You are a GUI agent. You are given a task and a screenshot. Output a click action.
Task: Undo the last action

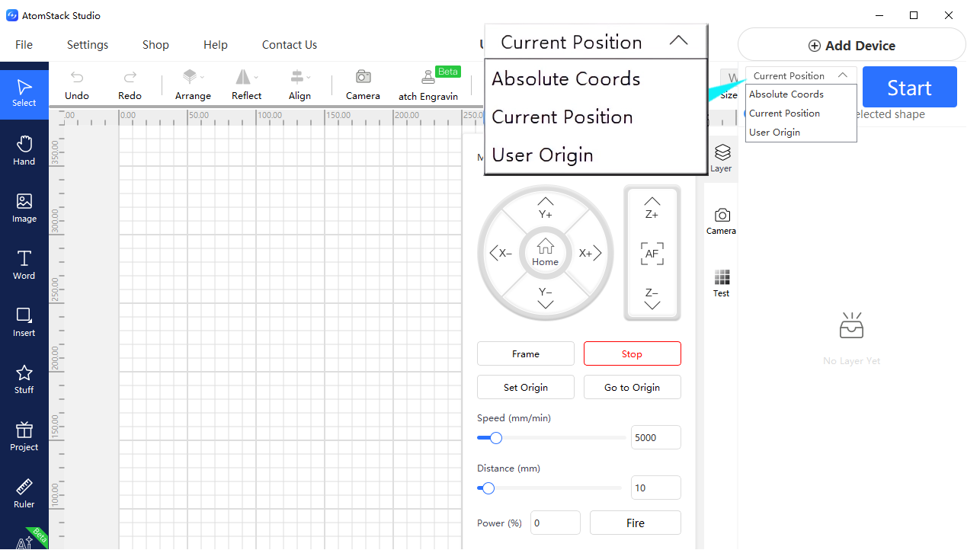[77, 85]
